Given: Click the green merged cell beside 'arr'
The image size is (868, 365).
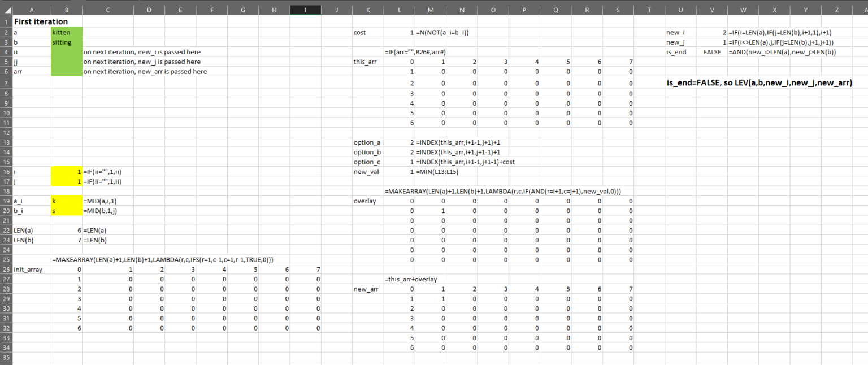Looking at the screenshot, I should tap(66, 71).
